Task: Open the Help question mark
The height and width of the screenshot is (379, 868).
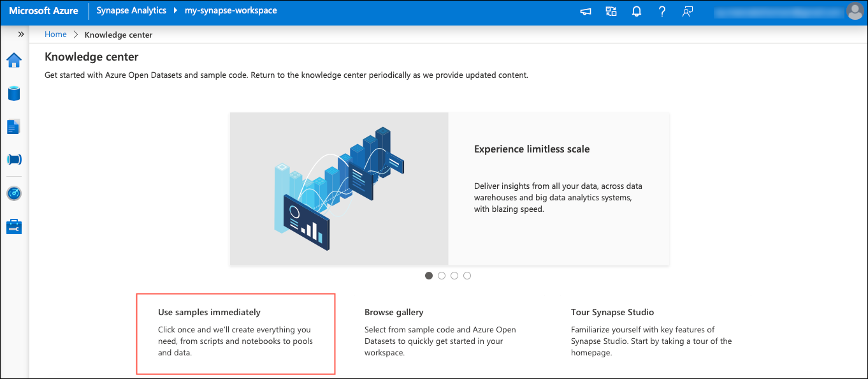Action: [x=662, y=11]
